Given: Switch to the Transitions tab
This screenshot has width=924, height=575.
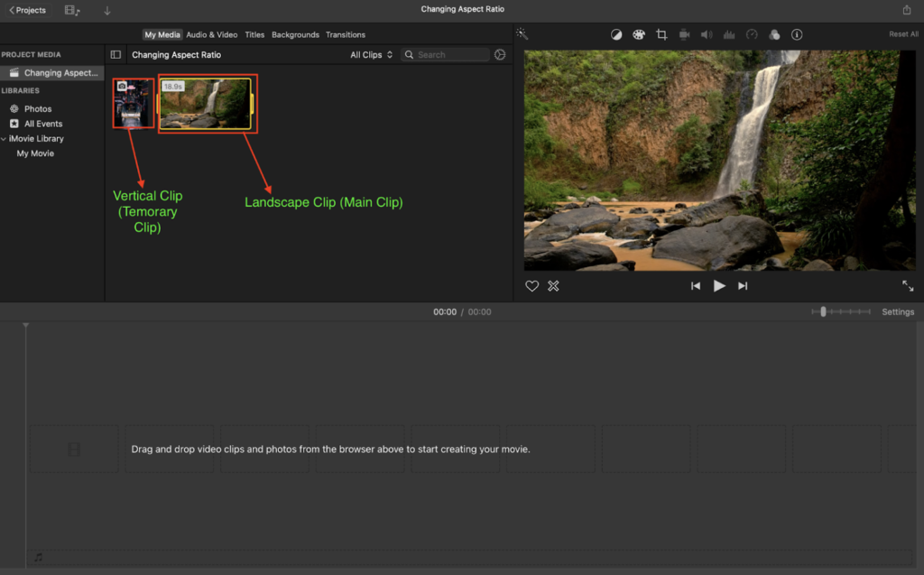Looking at the screenshot, I should pos(346,34).
